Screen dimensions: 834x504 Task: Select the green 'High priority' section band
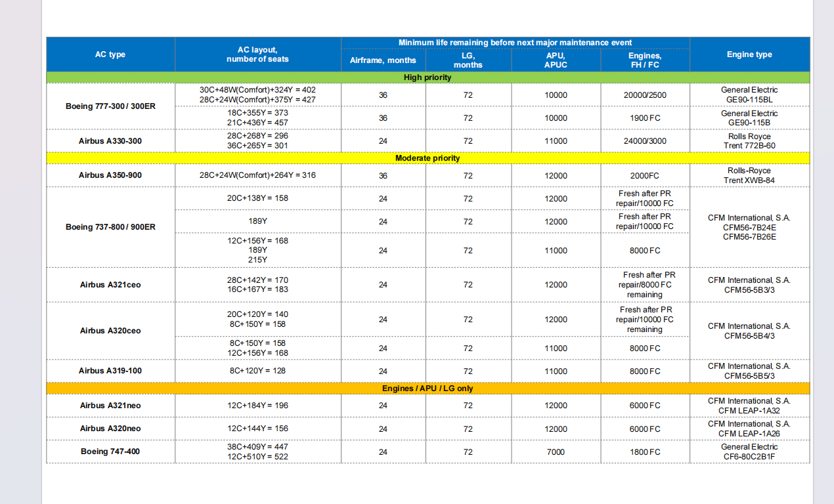pos(428,77)
